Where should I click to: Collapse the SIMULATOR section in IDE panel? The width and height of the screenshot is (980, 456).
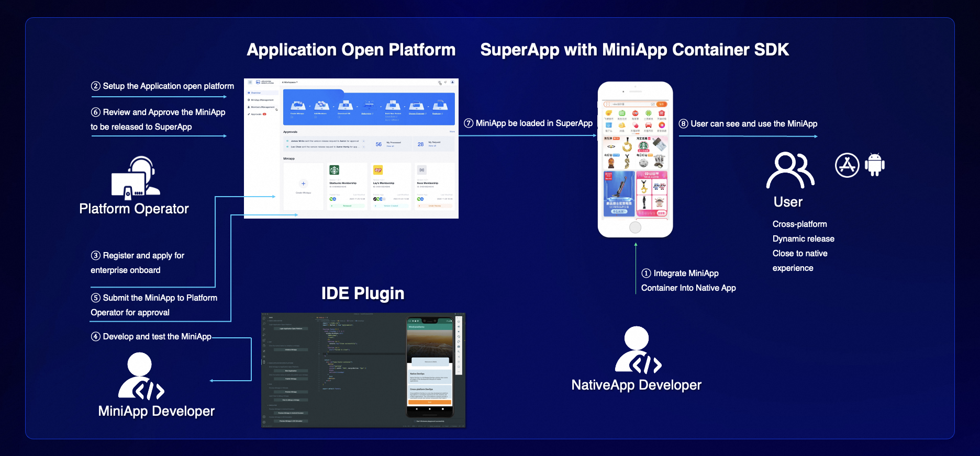[272, 405]
